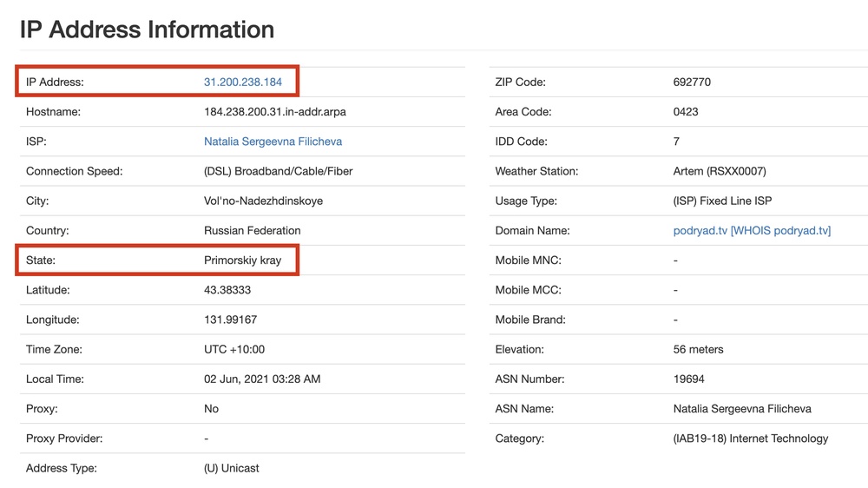Click the (ISP) Fixed Line ISP usage type
Image resolution: width=868 pixels, height=488 pixels.
point(722,201)
